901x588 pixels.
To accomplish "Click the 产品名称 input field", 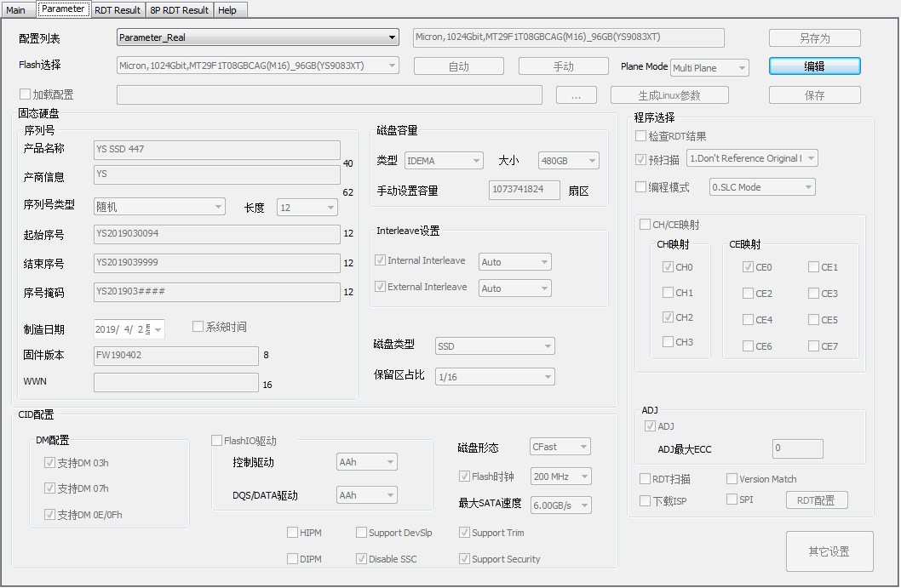I will [217, 150].
